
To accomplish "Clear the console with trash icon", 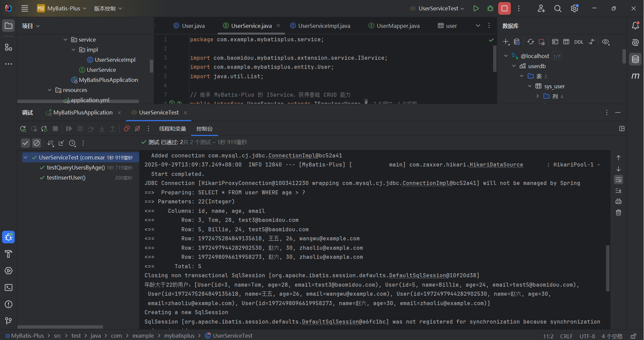I will tap(619, 213).
